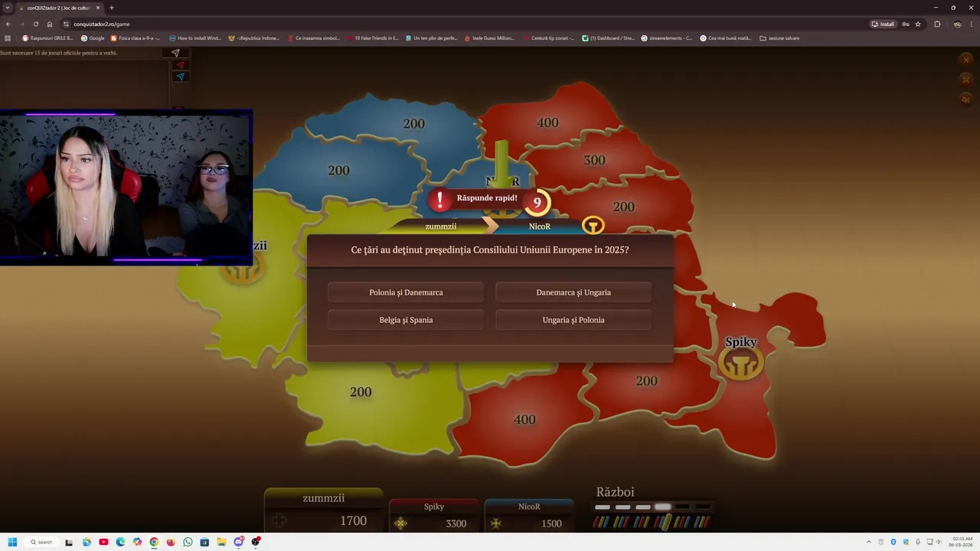
Task: Open the How to install Wind... bookmark
Action: [x=196, y=38]
